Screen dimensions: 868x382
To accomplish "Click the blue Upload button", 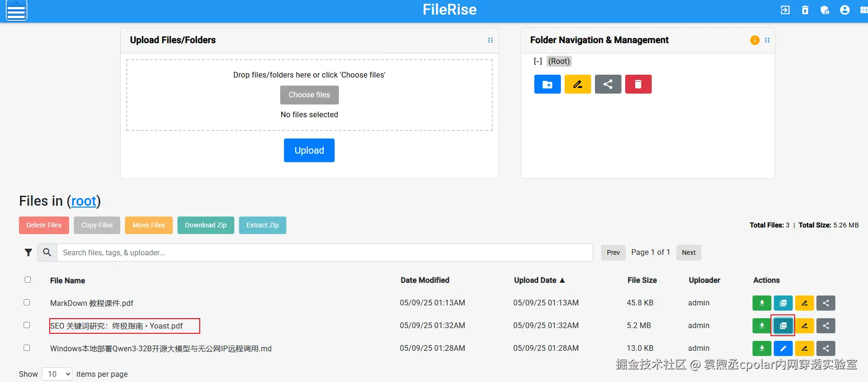I will click(309, 150).
